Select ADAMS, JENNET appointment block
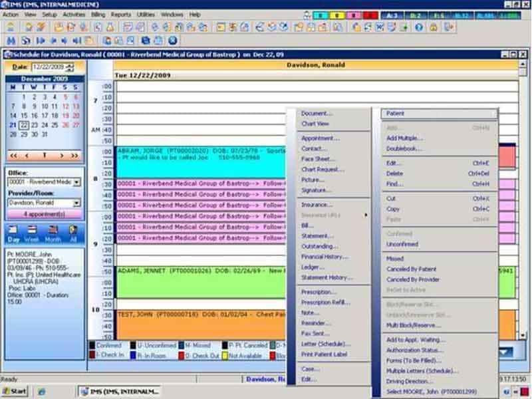The width and height of the screenshot is (532, 399). pyautogui.click(x=201, y=282)
